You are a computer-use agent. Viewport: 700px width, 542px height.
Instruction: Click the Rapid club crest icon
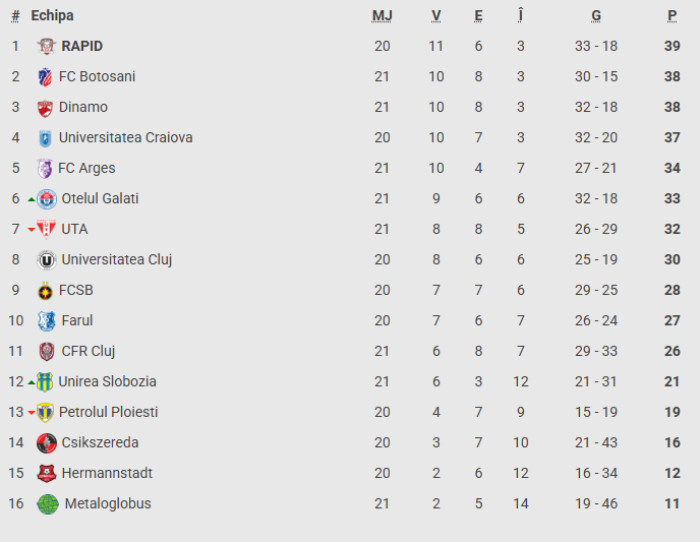click(x=47, y=46)
